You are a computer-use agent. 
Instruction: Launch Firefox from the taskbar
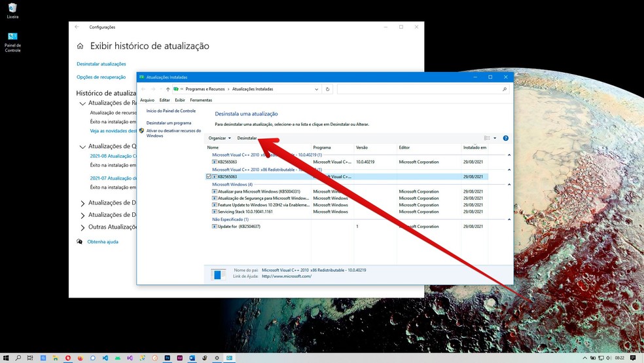80,358
